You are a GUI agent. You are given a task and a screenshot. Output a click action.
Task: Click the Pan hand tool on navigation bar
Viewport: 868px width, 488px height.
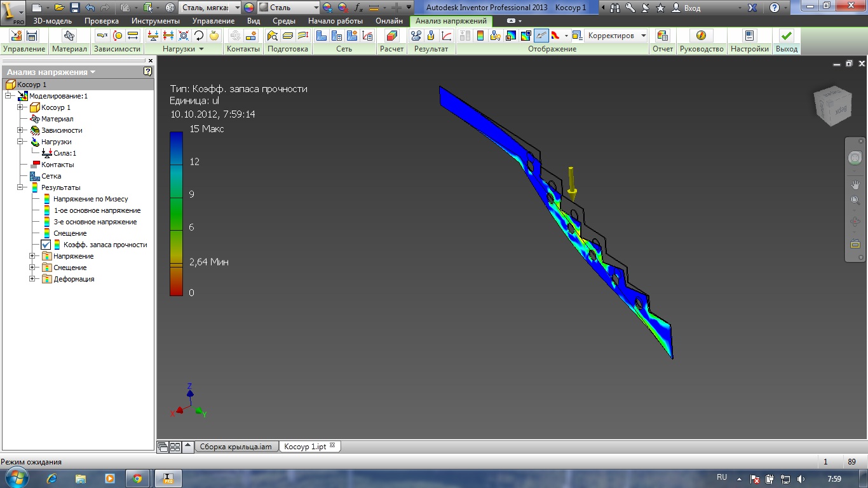point(855,184)
